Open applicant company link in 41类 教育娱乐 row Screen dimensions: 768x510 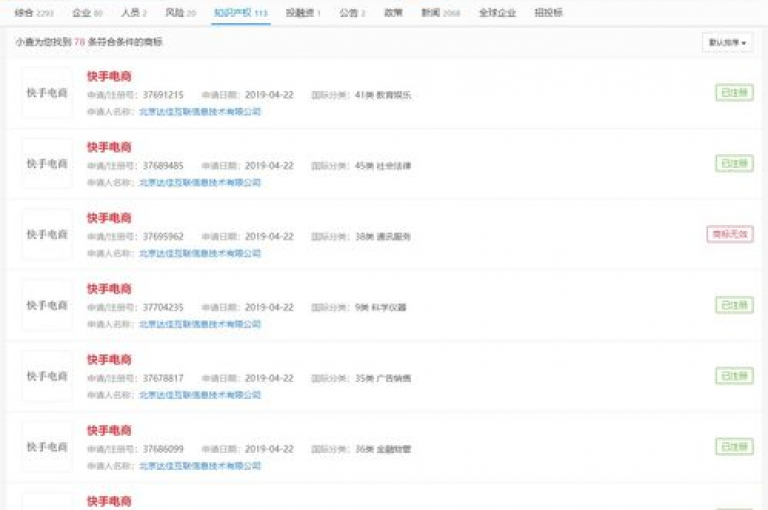(200, 112)
